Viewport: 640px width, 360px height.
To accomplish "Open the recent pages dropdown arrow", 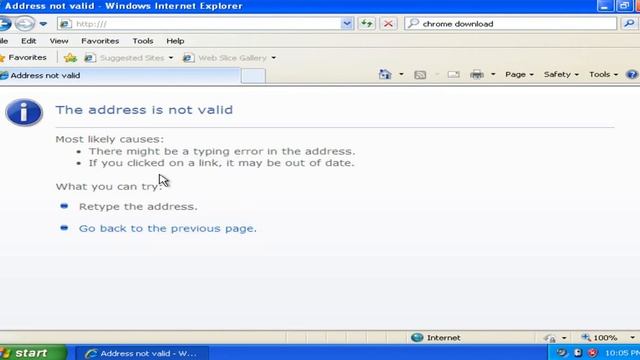I will click(x=43, y=24).
